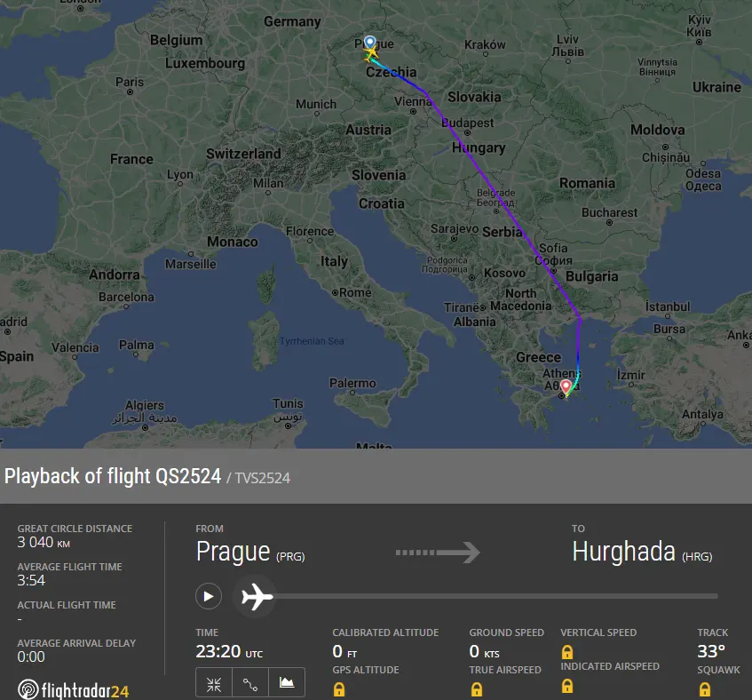Click the locked Squawk padlock
The image size is (752, 700).
705,689
